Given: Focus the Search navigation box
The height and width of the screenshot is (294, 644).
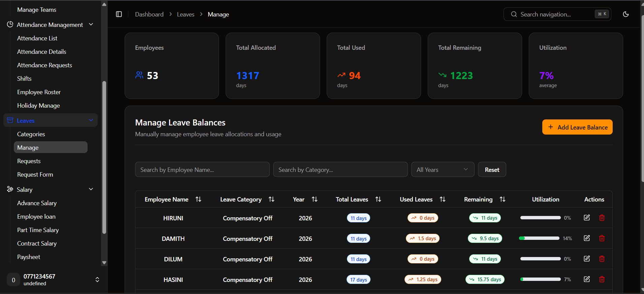Looking at the screenshot, I should click(557, 14).
